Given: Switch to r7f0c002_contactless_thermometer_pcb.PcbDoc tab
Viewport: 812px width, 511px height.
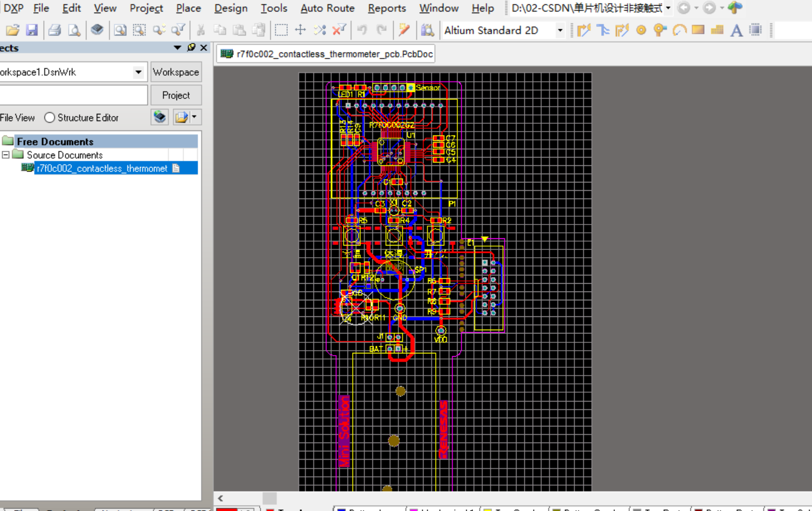Looking at the screenshot, I should coord(326,54).
